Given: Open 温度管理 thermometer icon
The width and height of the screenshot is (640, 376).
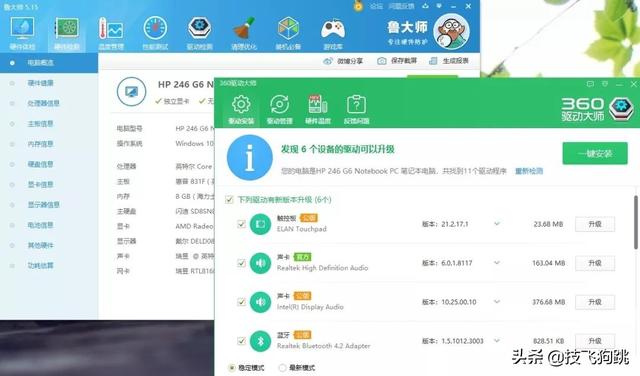Looking at the screenshot, I should [x=111, y=29].
